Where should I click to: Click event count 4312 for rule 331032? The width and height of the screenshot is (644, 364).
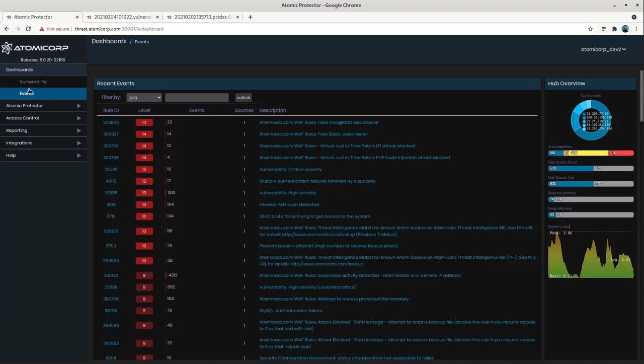pyautogui.click(x=173, y=275)
